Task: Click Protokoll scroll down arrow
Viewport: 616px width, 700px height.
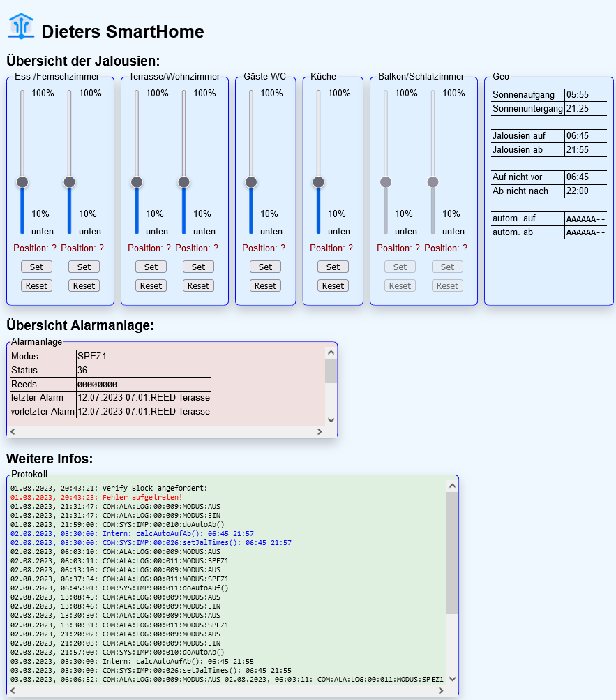Action: click(452, 679)
